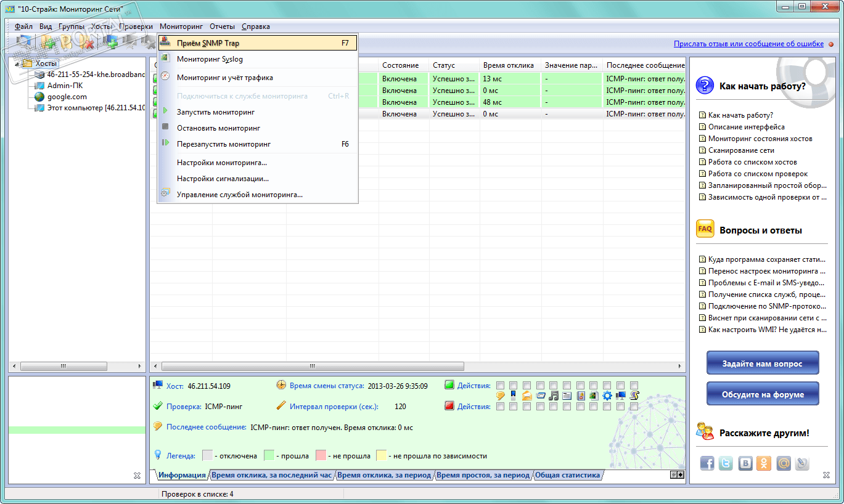This screenshot has width=844, height=504.
Task: Click the FAQ icon beside Вопросы и ответы
Action: pyautogui.click(x=705, y=229)
